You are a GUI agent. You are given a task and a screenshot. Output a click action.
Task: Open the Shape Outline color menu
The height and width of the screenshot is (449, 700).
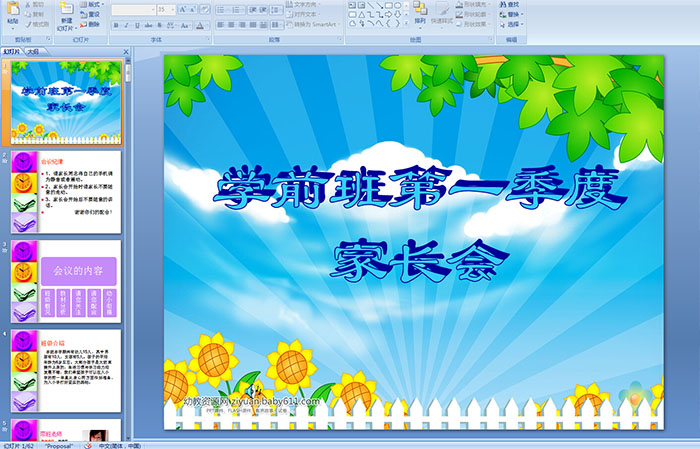[x=474, y=14]
